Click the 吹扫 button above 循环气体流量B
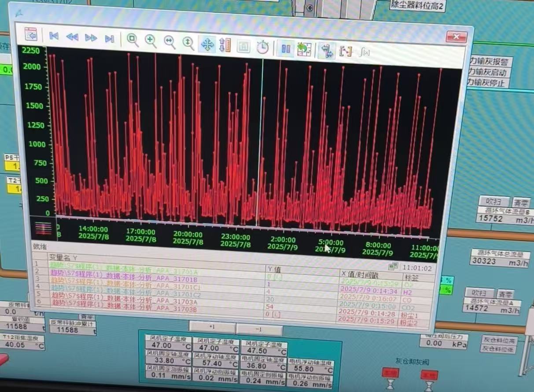This screenshot has height=392, width=534. pos(494,201)
